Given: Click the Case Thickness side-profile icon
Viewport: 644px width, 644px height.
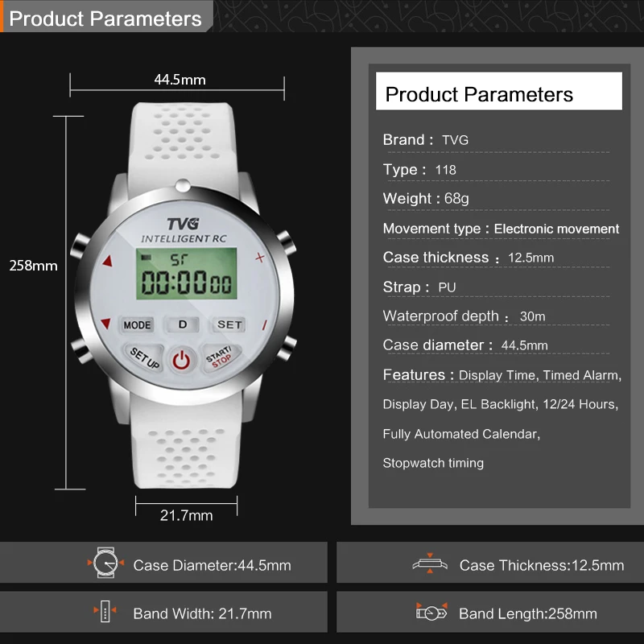Looking at the screenshot, I should 430,563.
